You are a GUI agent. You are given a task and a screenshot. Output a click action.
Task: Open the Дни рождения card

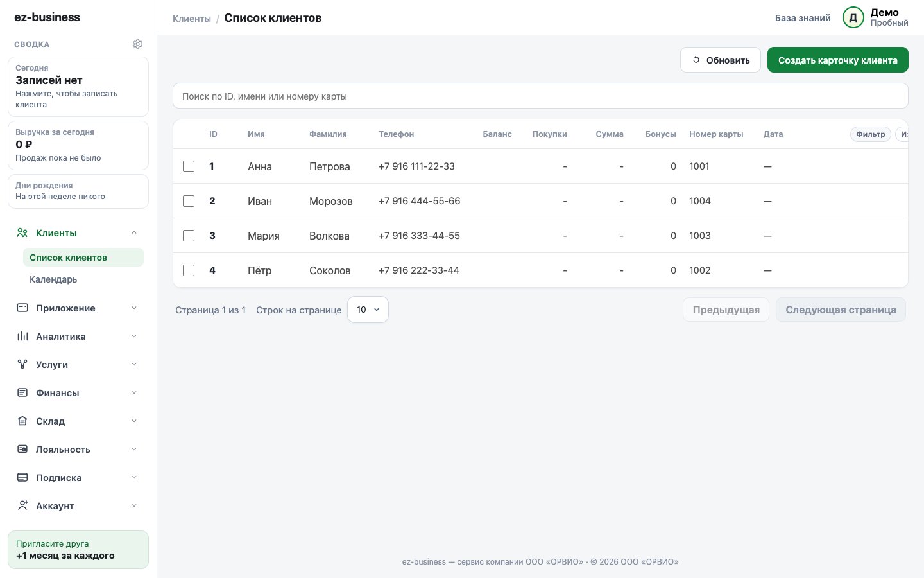tap(78, 191)
